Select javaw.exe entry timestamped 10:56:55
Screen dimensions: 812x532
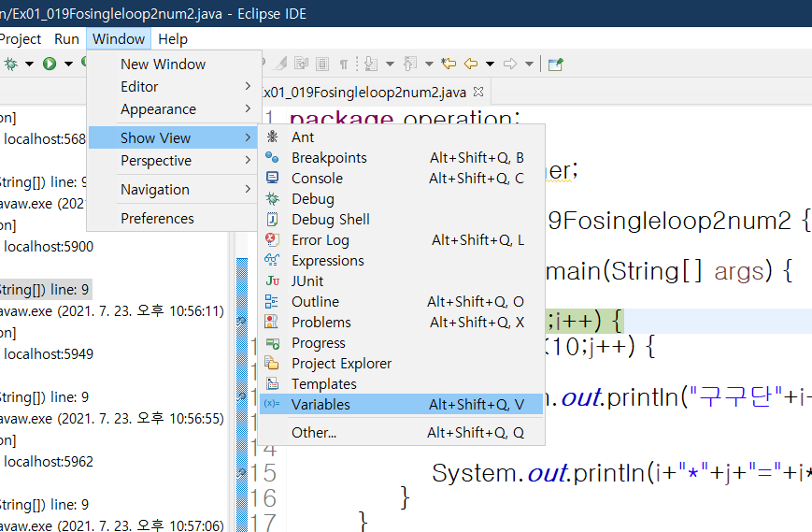coord(112,418)
